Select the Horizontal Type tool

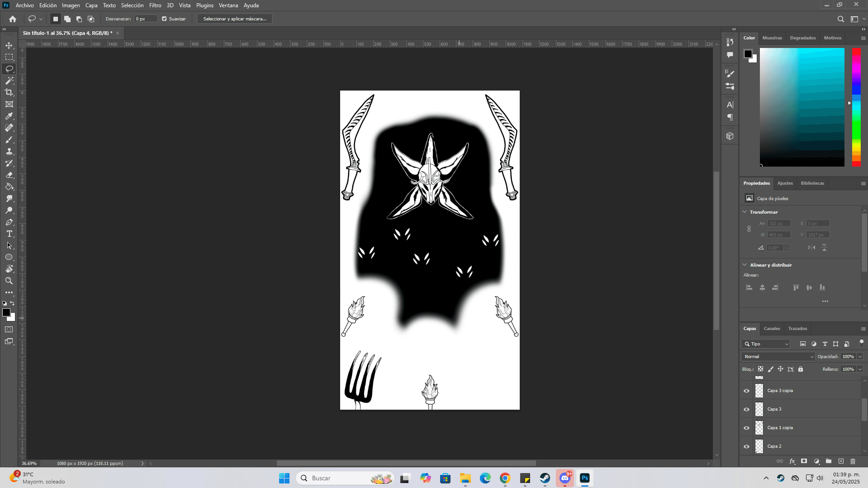pyautogui.click(x=9, y=234)
